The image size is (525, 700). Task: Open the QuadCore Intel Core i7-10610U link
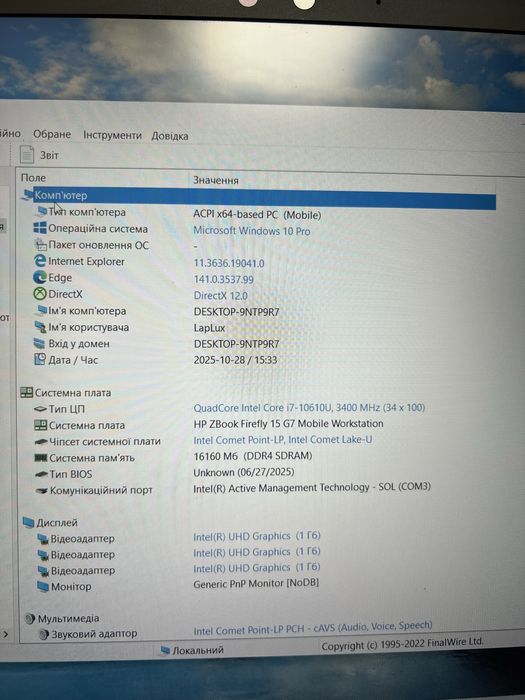(309, 408)
